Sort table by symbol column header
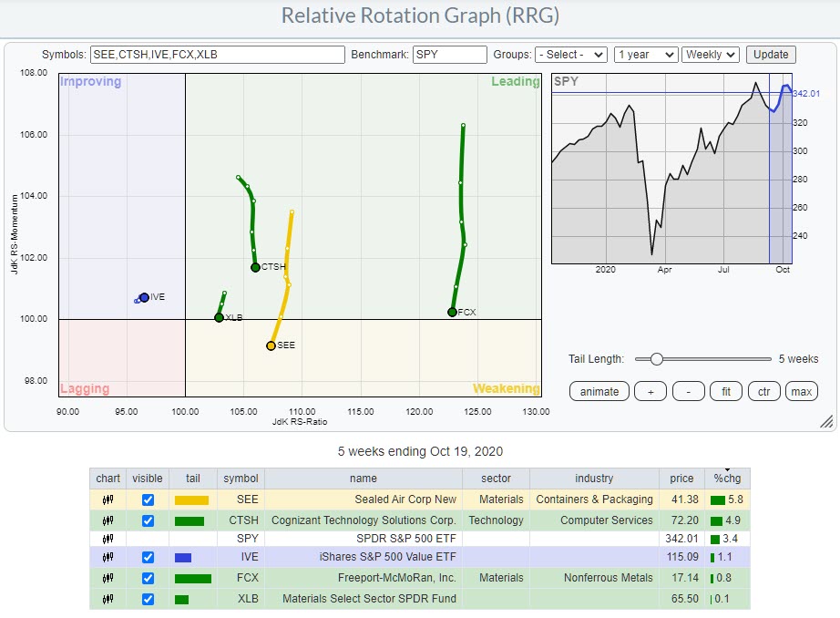 point(241,479)
